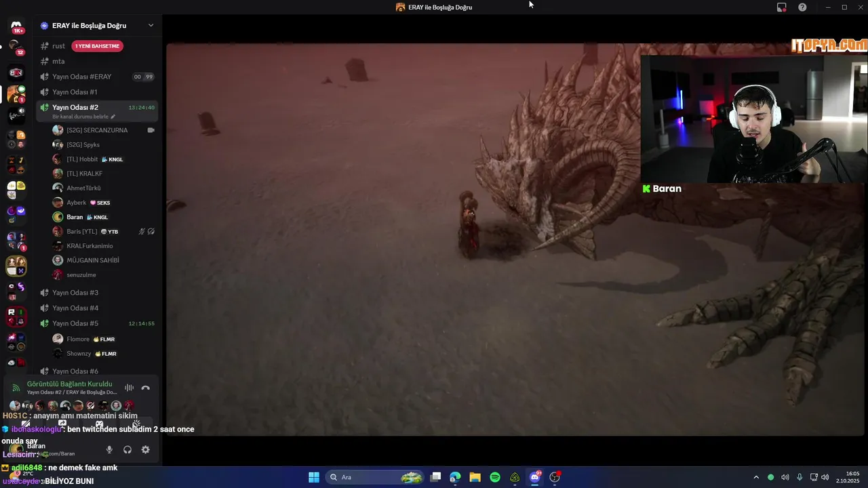Click deafened icon beside Baris [YTL]
Image resolution: width=868 pixels, height=488 pixels.
(x=151, y=231)
